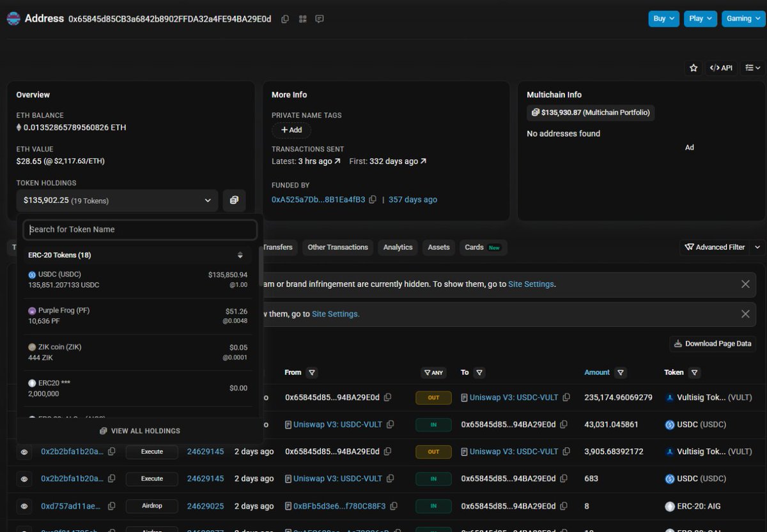Expand the Play dropdown
The image size is (767, 532).
tap(701, 19)
